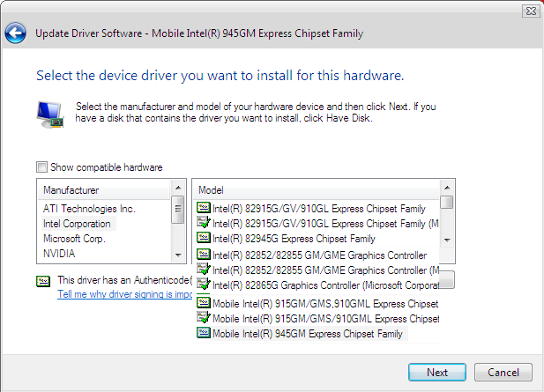Enable Show compatible hardware checkbox

41,167
